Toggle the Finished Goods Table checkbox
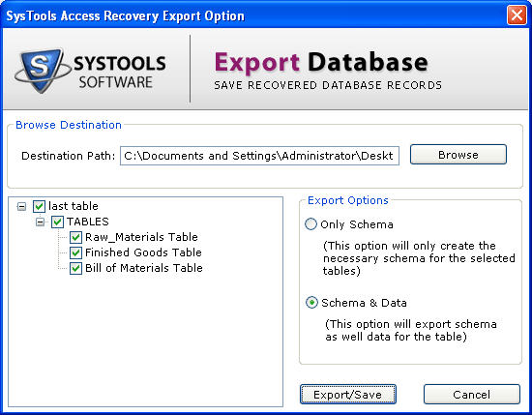The image size is (532, 415). pos(75,252)
